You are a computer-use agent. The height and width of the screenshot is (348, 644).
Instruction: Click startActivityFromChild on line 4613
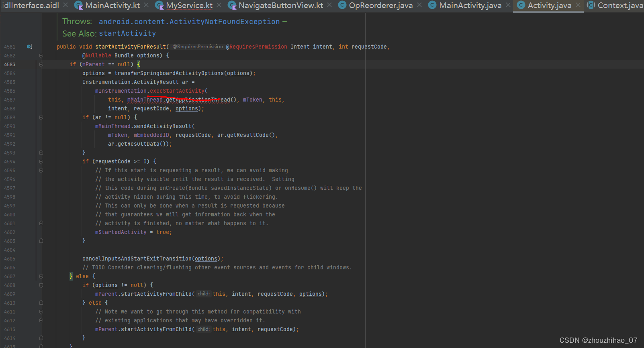point(156,329)
